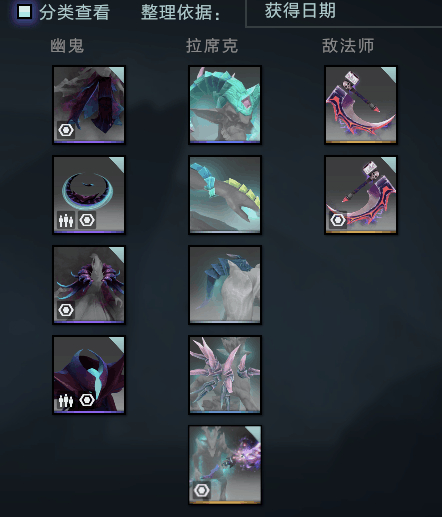Screen dimensions: 442x517
Task: Click the socket gem icon on purple glowing item
Action: click(x=202, y=490)
